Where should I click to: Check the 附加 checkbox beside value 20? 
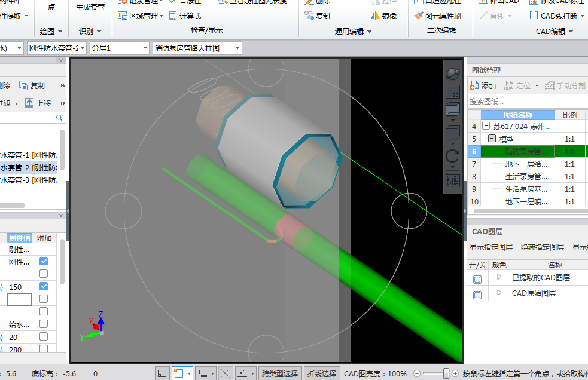[x=44, y=336]
